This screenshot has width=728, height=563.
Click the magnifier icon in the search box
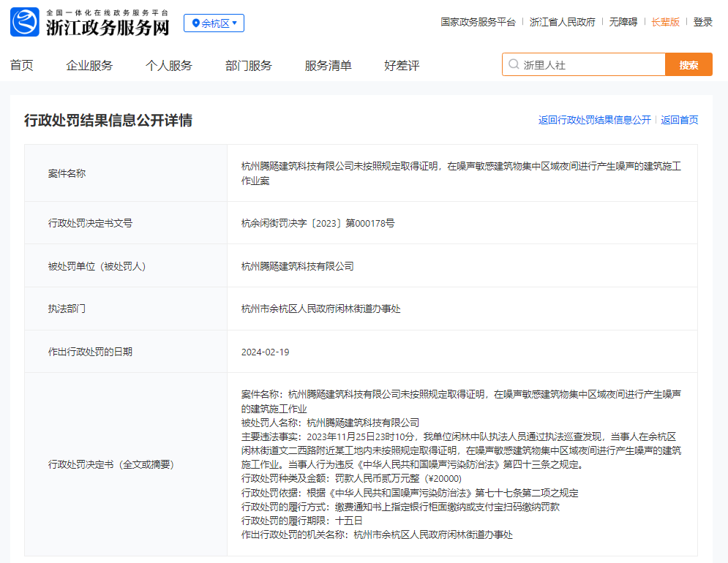pos(514,64)
